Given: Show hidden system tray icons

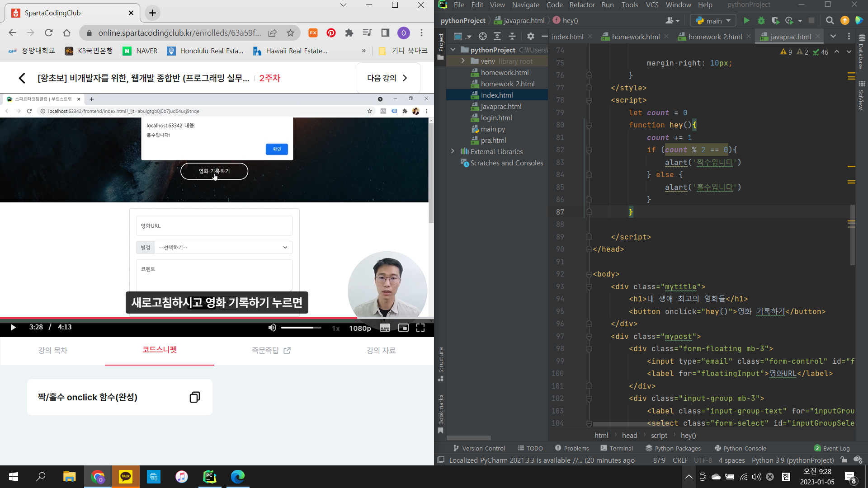Looking at the screenshot, I should coord(689,477).
